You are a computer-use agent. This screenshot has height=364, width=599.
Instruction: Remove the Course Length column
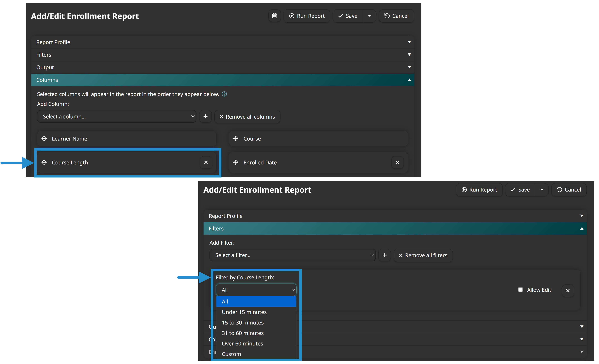tap(206, 162)
